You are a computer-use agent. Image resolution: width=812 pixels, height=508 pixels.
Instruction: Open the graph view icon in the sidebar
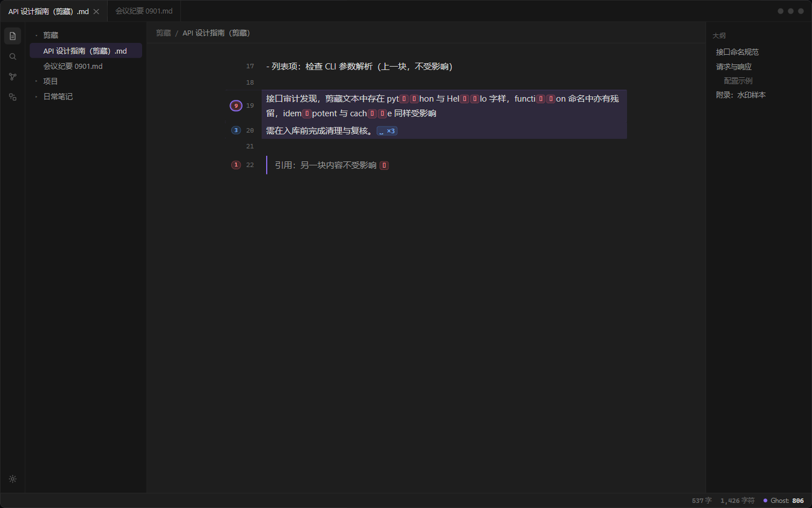point(12,77)
